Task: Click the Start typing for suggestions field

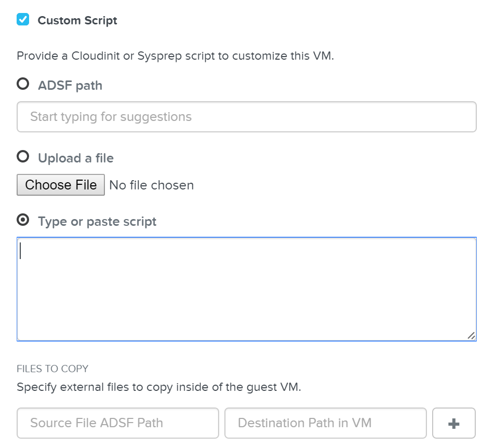Action: (247, 116)
